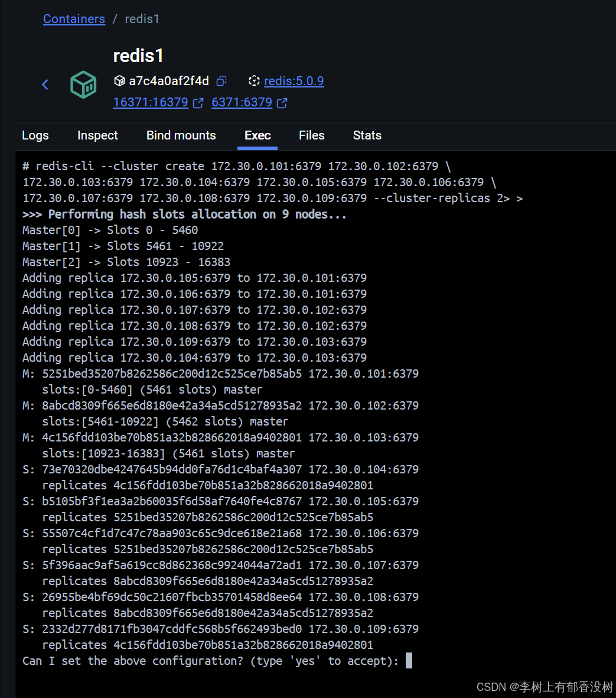
Task: Click 'Master[1] -> Slots 5461 - 10922' line
Action: pyautogui.click(x=123, y=246)
